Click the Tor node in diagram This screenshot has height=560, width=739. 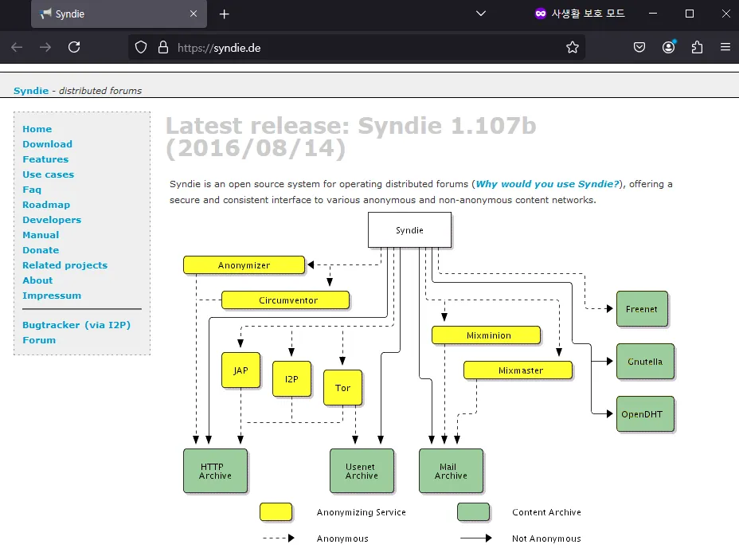(x=342, y=387)
